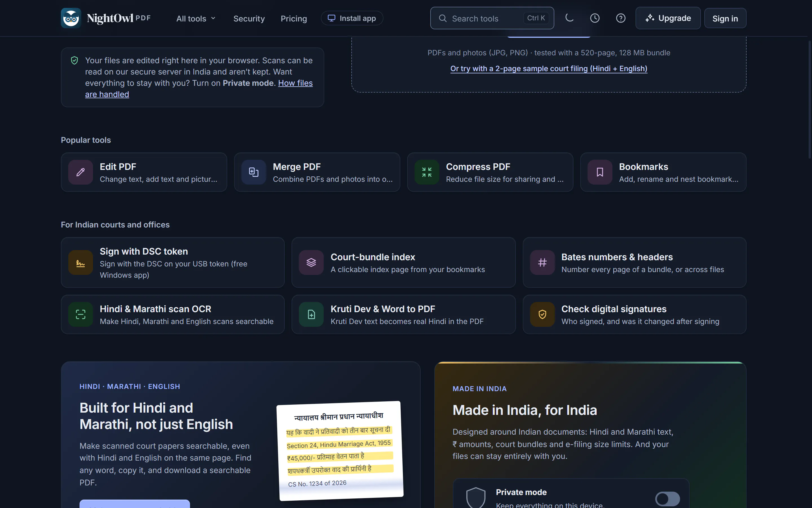Open the Merge PDF tool title
Viewport: 812px width, 508px height.
pos(297,167)
